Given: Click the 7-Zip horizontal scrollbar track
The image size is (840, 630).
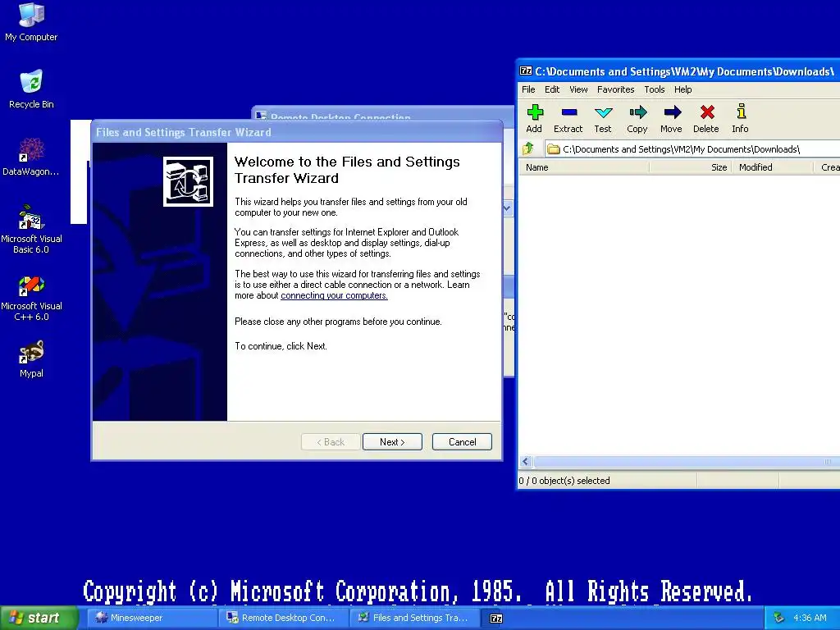Looking at the screenshot, I should (686, 461).
